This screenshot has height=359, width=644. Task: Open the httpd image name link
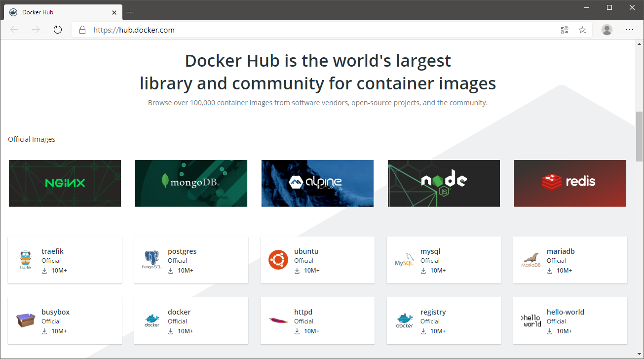303,312
